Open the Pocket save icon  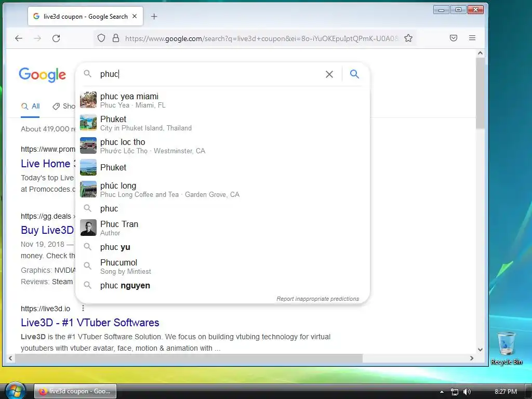(453, 38)
